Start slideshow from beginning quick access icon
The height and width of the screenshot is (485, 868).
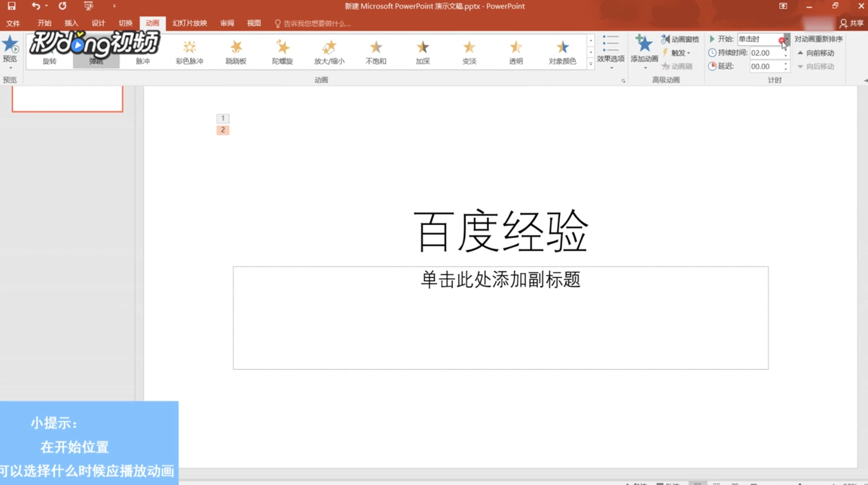[x=89, y=6]
